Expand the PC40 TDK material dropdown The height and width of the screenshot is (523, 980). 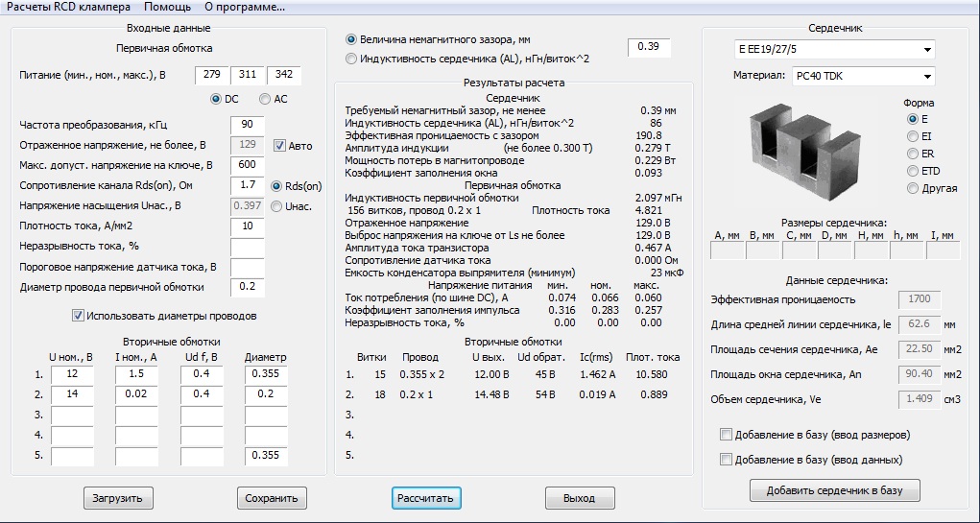pyautogui.click(x=863, y=77)
